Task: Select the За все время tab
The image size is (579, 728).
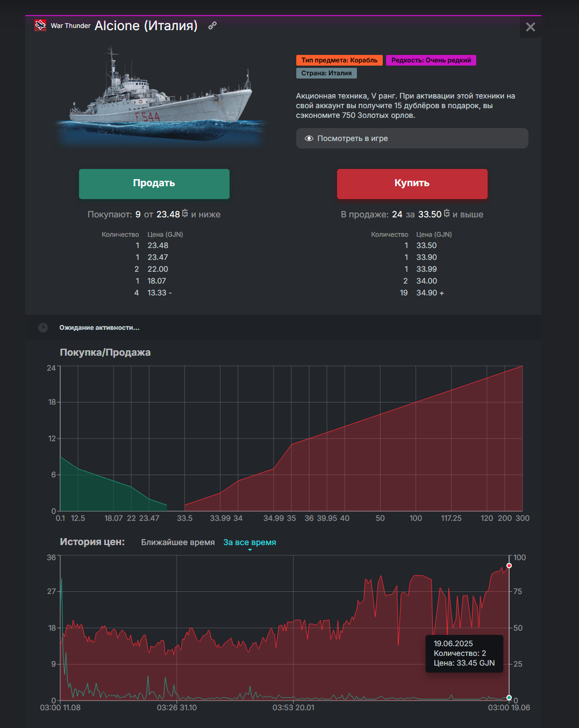Action: click(249, 542)
